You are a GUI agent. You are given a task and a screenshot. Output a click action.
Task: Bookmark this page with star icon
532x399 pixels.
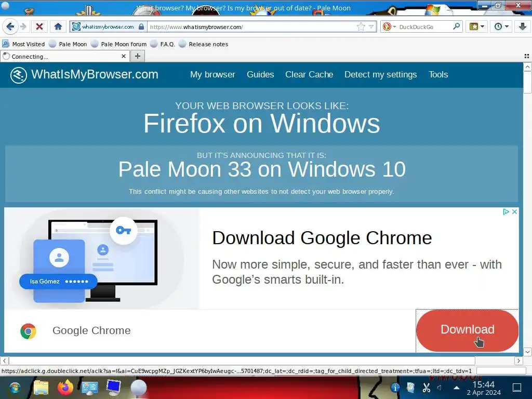coord(361,26)
